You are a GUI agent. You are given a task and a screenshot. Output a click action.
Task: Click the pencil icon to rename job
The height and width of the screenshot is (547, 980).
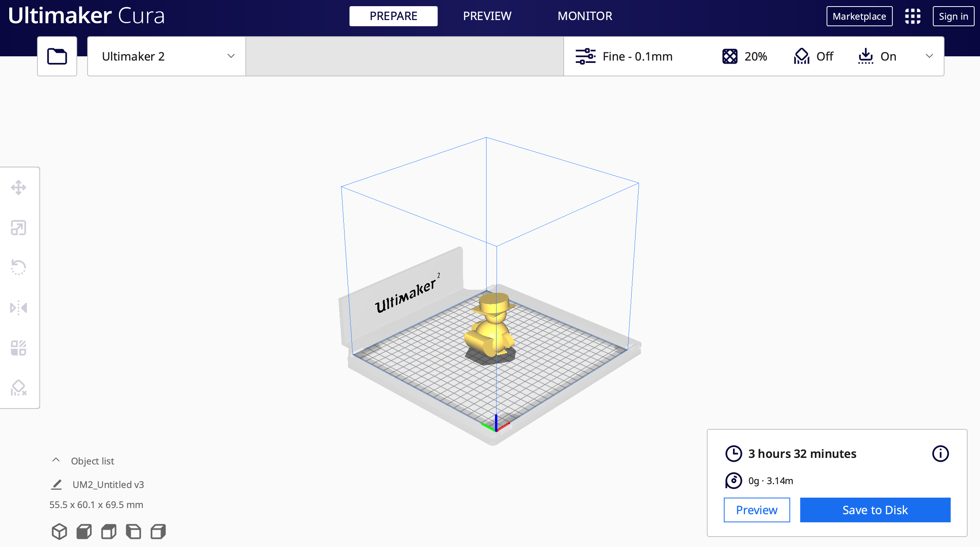[x=56, y=485]
